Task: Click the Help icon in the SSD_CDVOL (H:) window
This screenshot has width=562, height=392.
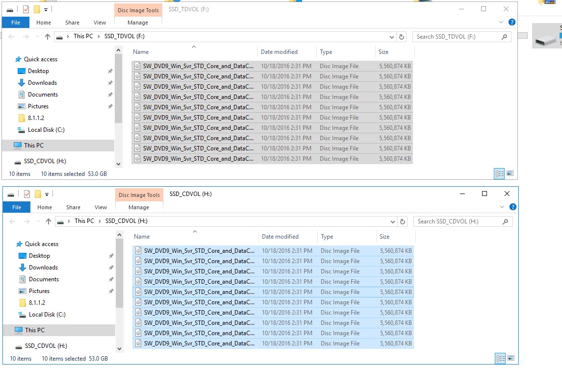Action: click(x=512, y=207)
